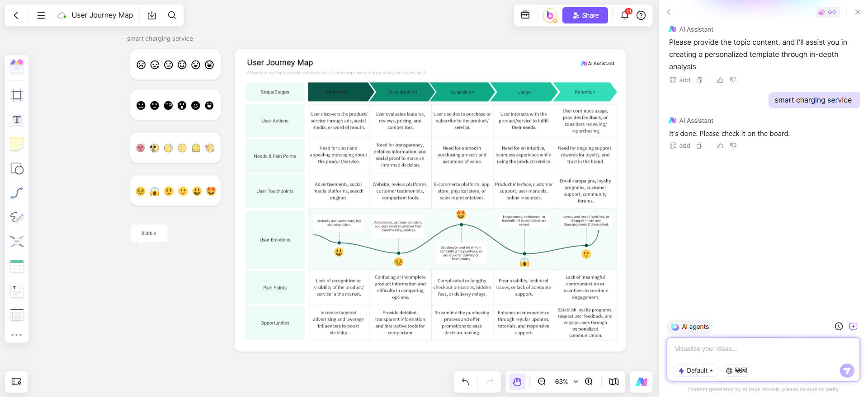Start a new chat conversation

point(853,326)
